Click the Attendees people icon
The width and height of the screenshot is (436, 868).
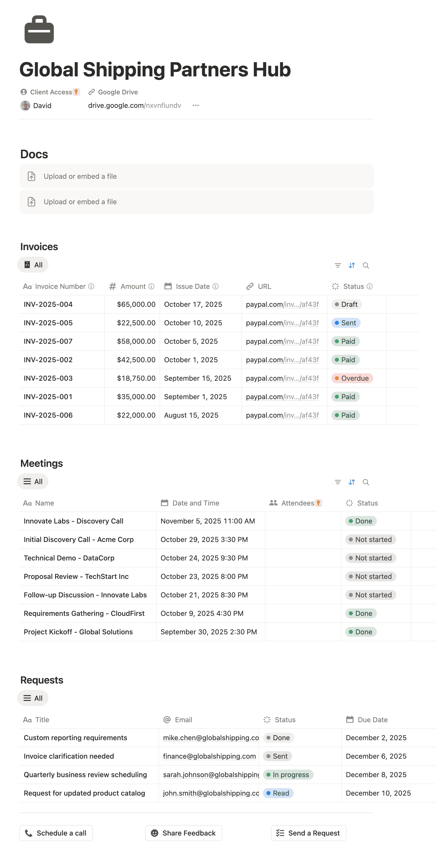(273, 503)
